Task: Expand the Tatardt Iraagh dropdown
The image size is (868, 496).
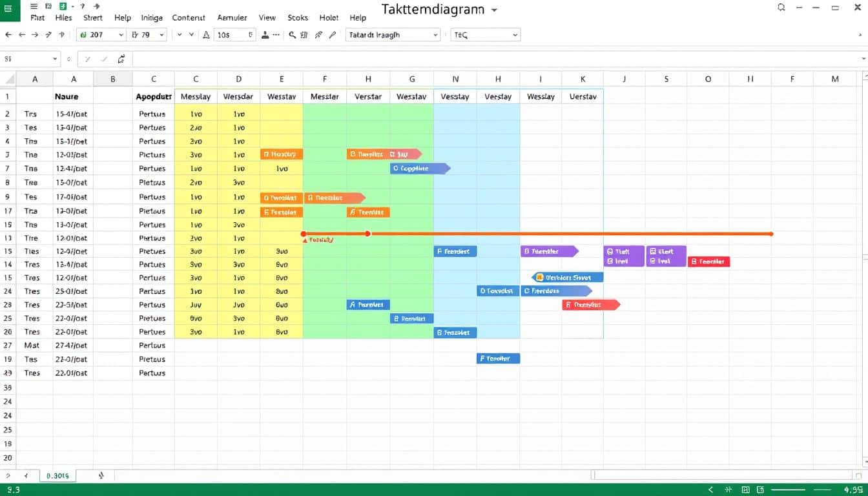Action: point(436,35)
